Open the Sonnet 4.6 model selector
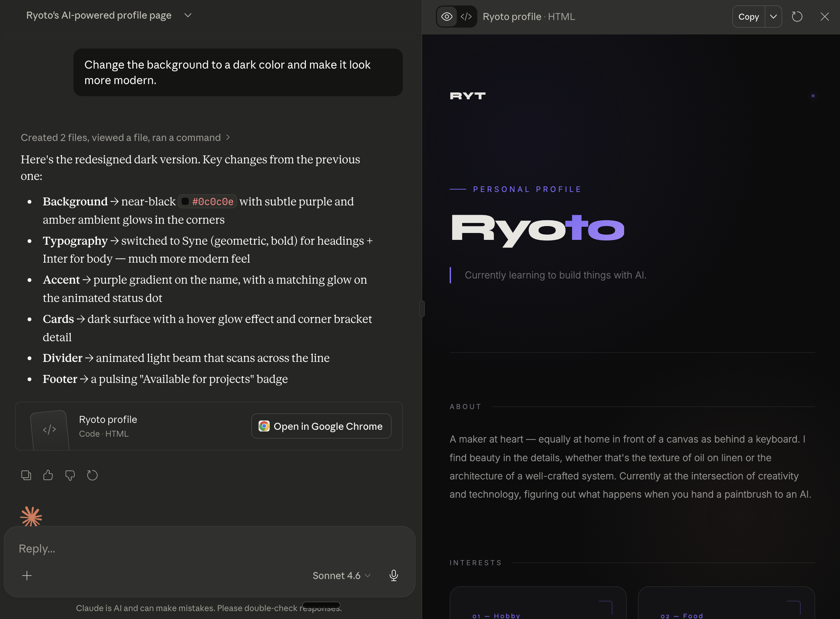This screenshot has width=840, height=619. pyautogui.click(x=341, y=575)
